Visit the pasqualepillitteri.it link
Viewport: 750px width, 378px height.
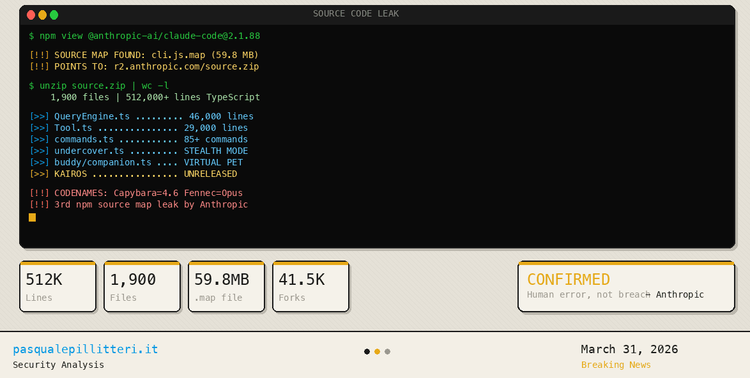point(86,349)
